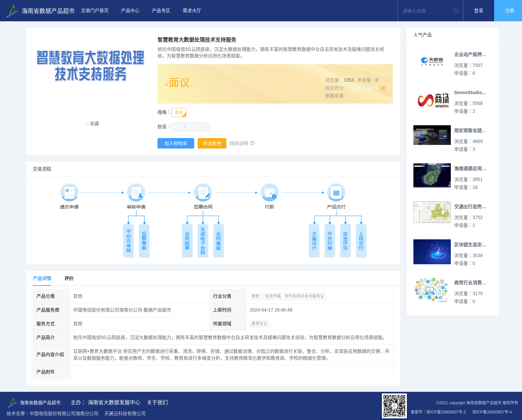This screenshot has width=522, height=420.
Task: Click the 加入购物车 button
Action: (176, 143)
